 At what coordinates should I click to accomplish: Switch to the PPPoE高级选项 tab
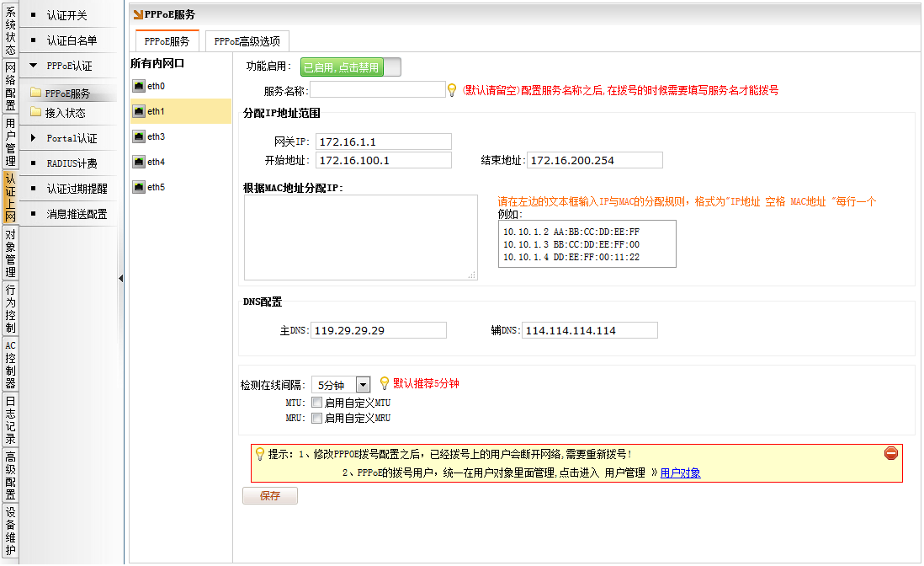click(247, 40)
